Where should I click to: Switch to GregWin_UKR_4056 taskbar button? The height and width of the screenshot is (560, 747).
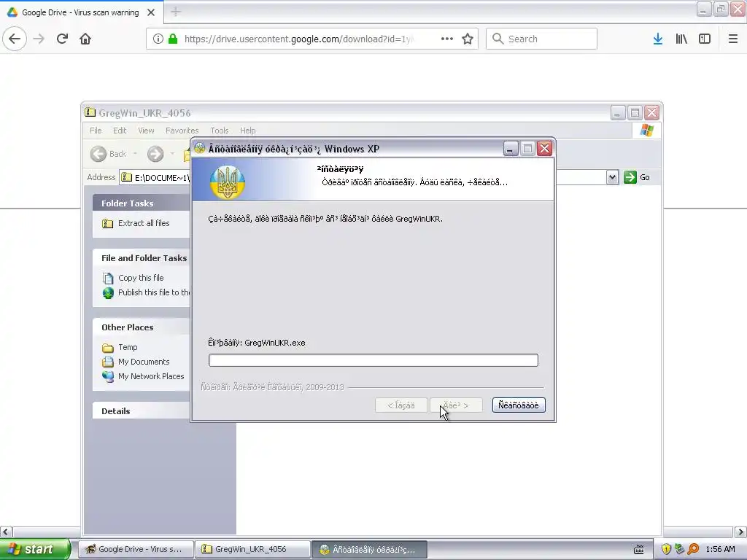[252, 549]
